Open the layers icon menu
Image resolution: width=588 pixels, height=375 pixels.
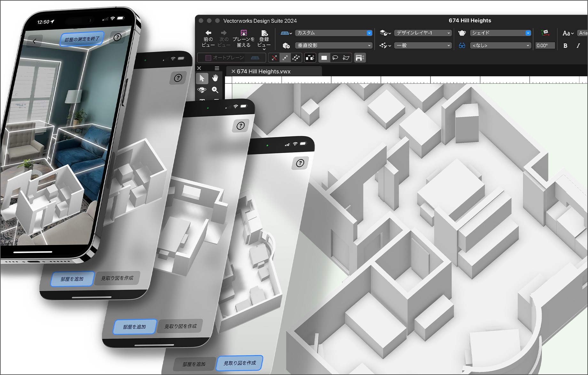385,33
